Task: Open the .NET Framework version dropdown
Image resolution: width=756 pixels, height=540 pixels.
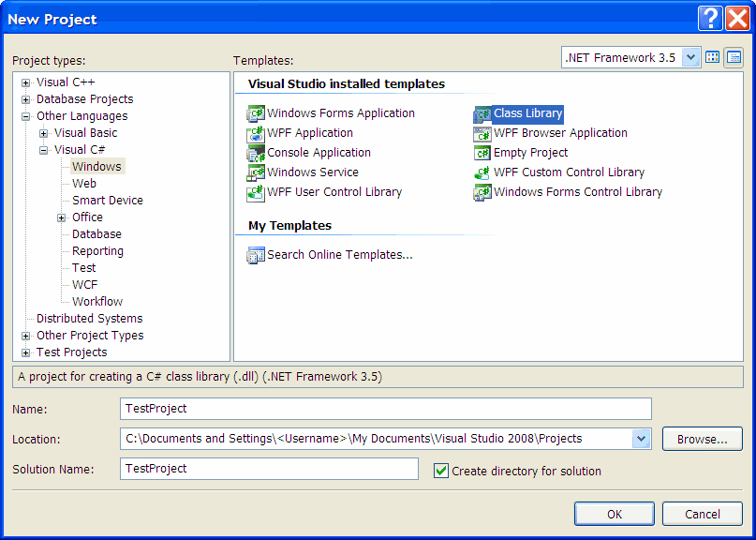Action: (691, 57)
